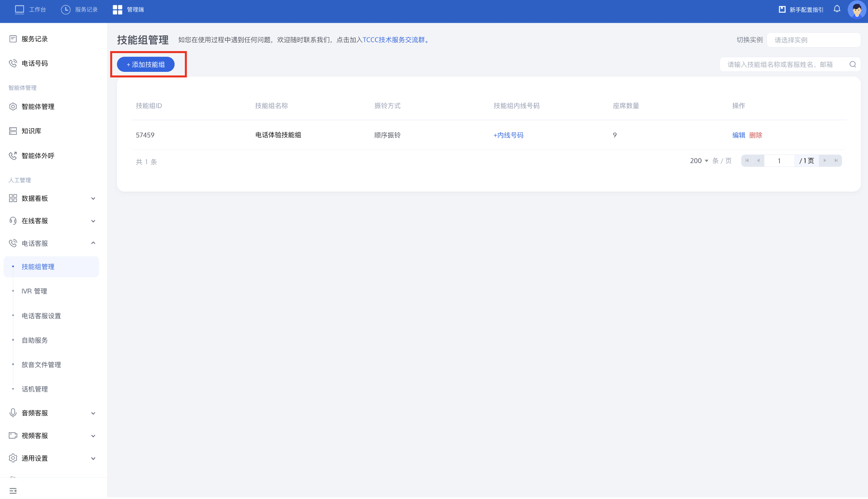Open 新手配置指引 guide icon
868x499 pixels.
coord(782,9)
